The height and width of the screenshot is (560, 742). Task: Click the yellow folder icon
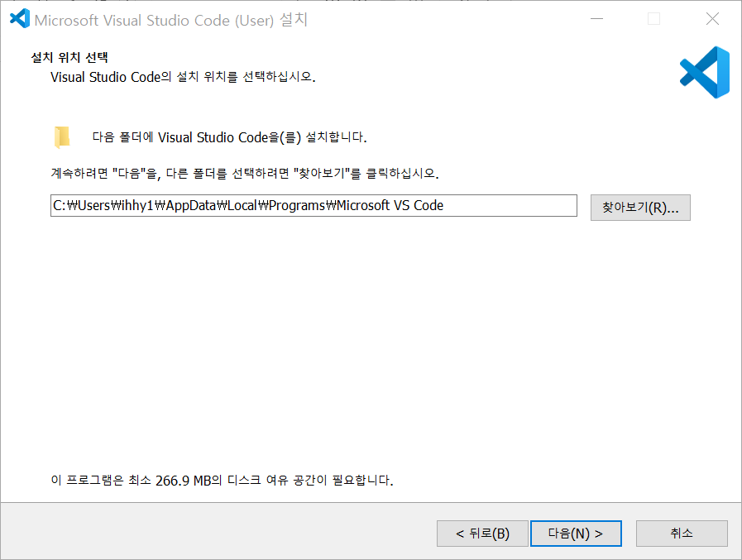point(62,137)
